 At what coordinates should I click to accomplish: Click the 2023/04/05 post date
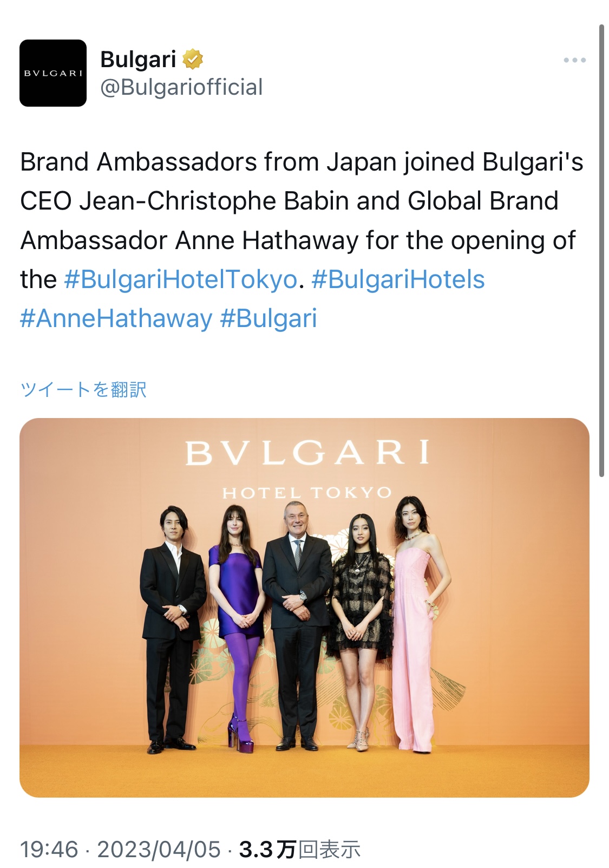pyautogui.click(x=159, y=849)
